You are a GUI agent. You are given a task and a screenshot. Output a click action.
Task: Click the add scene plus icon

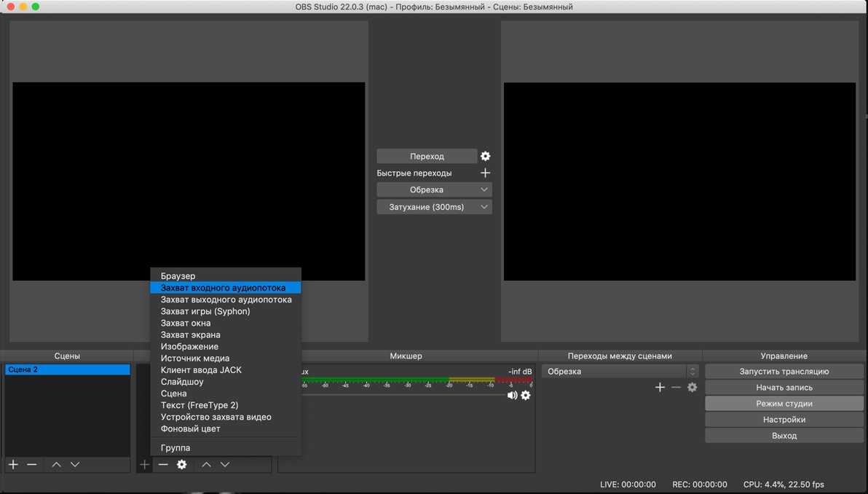(13, 465)
